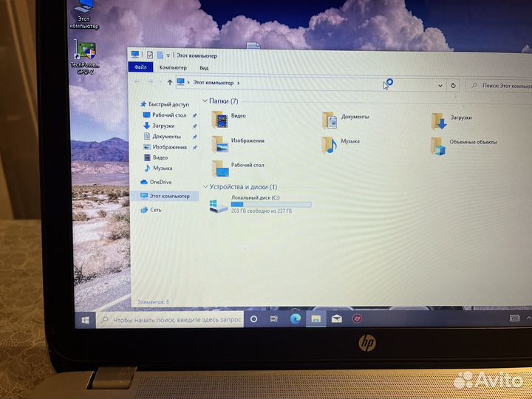532x399 pixels.
Task: Click the GPU-Z desktop shortcut
Action: (85, 58)
